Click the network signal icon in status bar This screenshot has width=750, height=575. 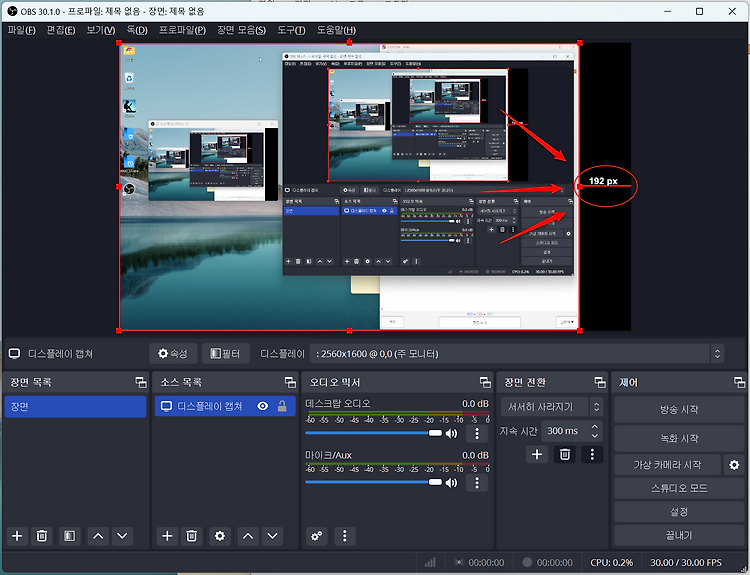[430, 563]
